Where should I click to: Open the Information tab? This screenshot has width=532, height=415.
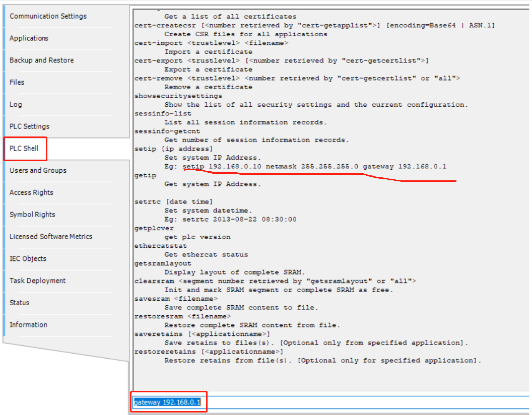(29, 325)
